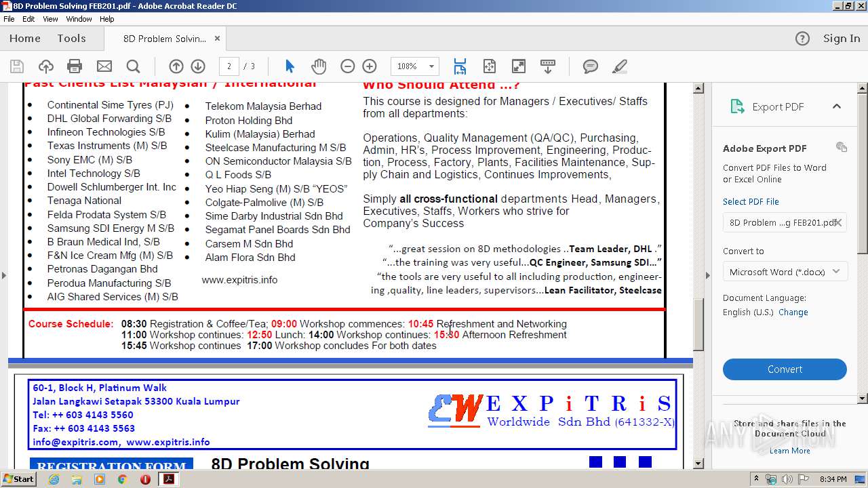Click the Adobe Acrobat taskbar button
Screen dimensions: 868x488
pyautogui.click(x=167, y=479)
